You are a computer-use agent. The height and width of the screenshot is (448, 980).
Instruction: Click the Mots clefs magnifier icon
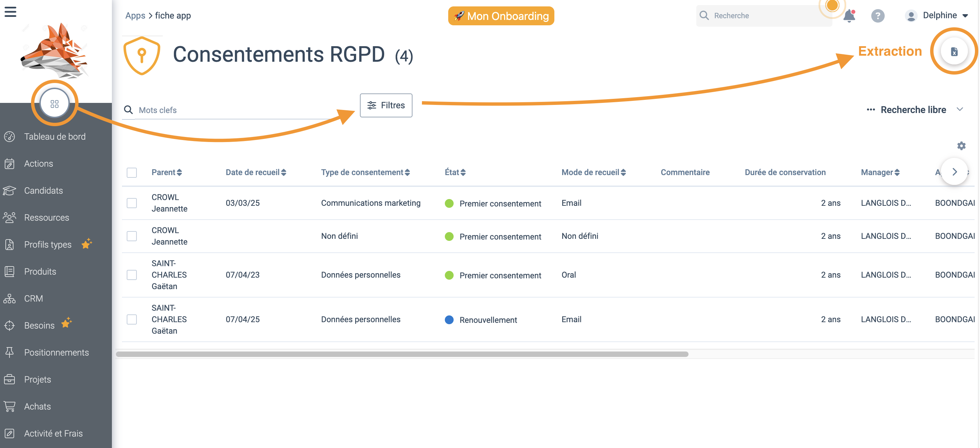[129, 110]
